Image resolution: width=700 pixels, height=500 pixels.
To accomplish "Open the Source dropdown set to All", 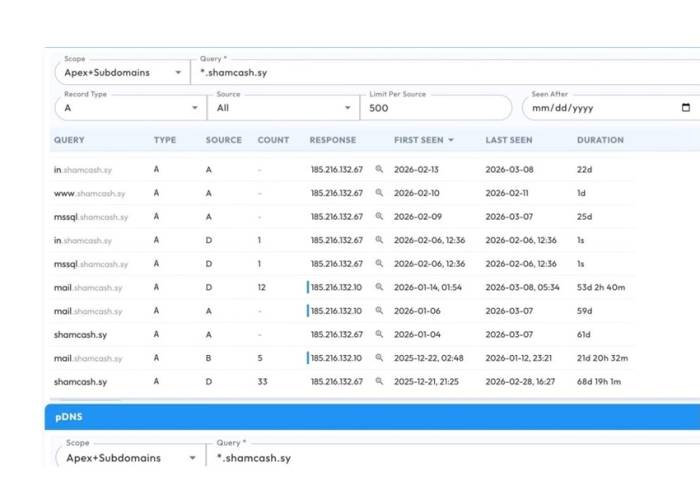I will point(284,108).
